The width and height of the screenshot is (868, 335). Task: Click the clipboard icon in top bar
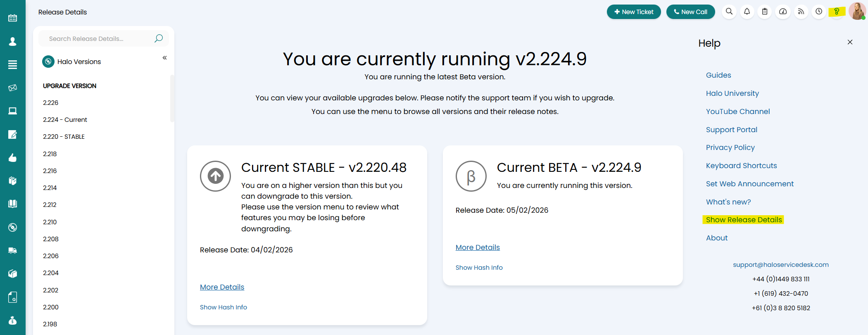coord(765,12)
